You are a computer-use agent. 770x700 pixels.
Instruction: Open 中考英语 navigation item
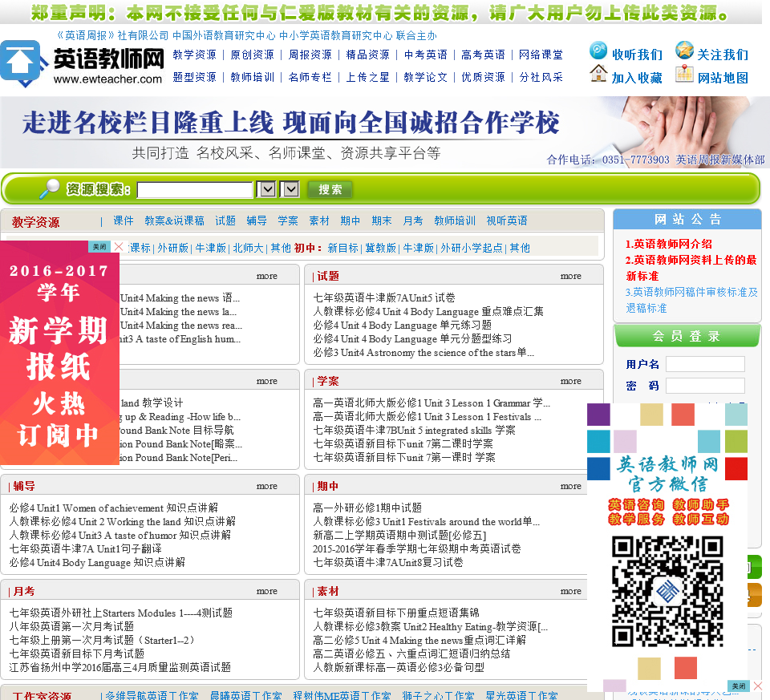pyautogui.click(x=426, y=55)
